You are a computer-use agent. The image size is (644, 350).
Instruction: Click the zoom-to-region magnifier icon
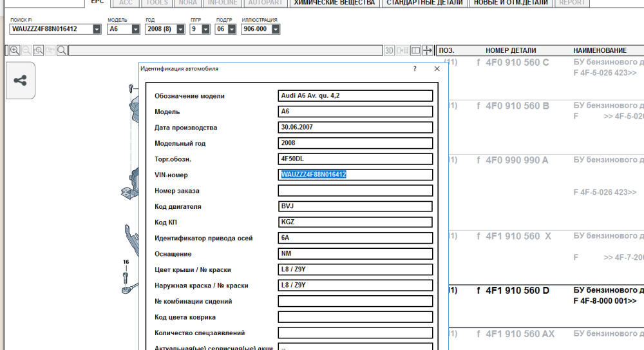coord(38,50)
